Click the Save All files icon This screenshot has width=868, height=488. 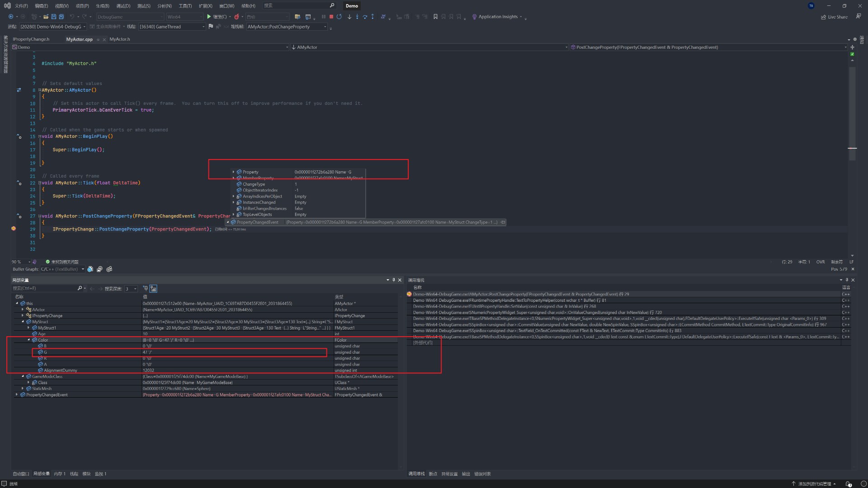tap(61, 17)
